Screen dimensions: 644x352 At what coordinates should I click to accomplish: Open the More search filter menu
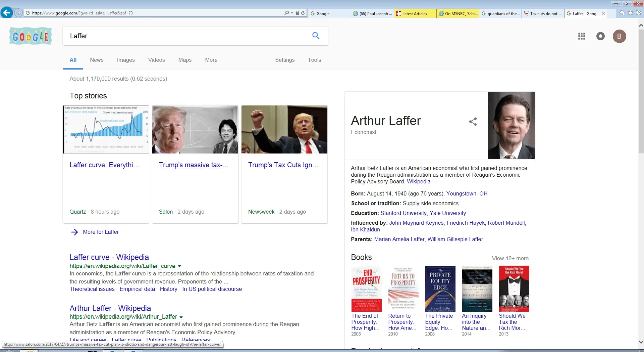coord(211,60)
